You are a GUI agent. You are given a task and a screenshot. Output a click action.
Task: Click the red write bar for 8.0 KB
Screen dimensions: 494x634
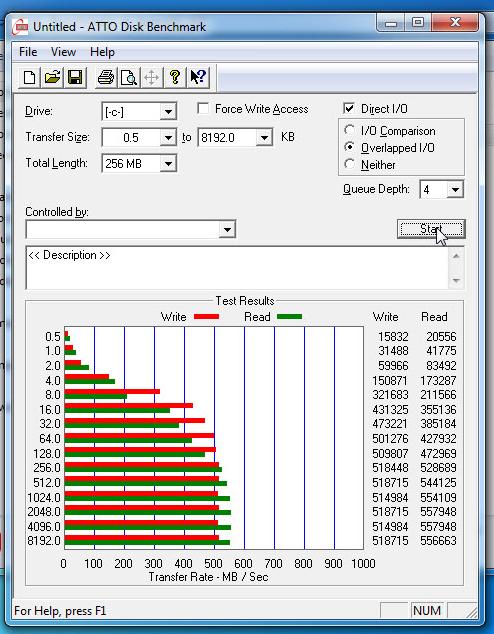click(x=112, y=391)
